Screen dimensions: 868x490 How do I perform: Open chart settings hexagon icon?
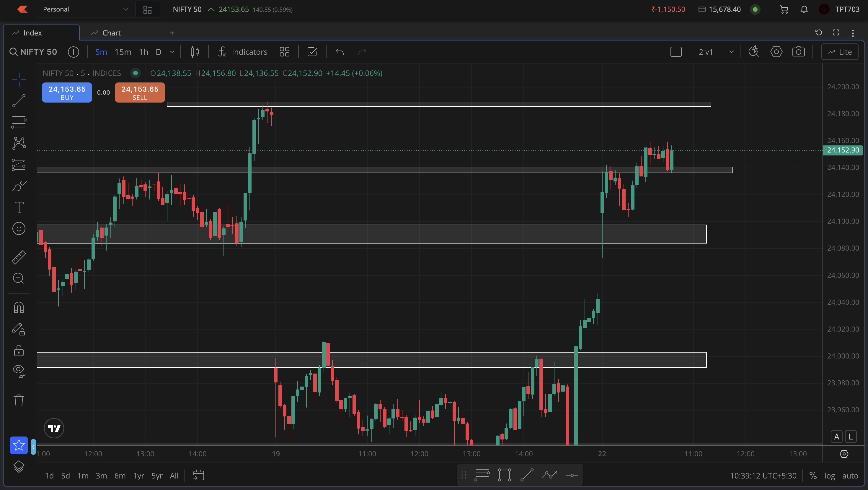tap(776, 52)
